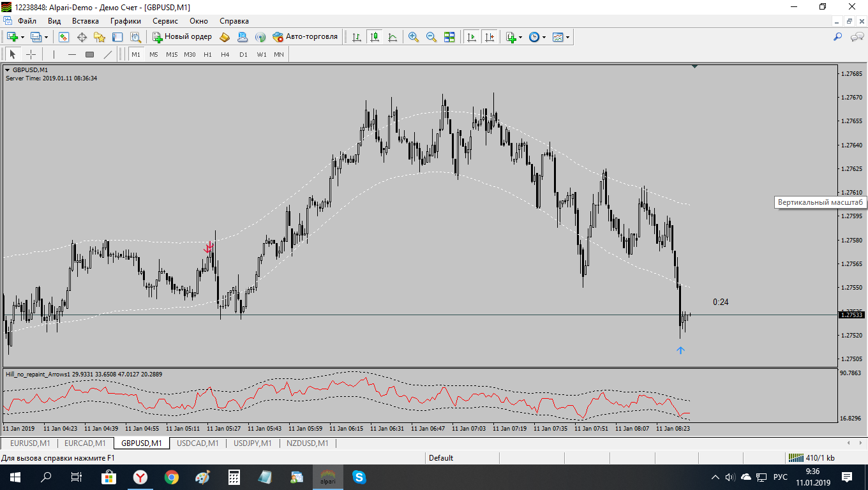Draw a vertical line tool
This screenshot has height=490, width=868.
54,54
